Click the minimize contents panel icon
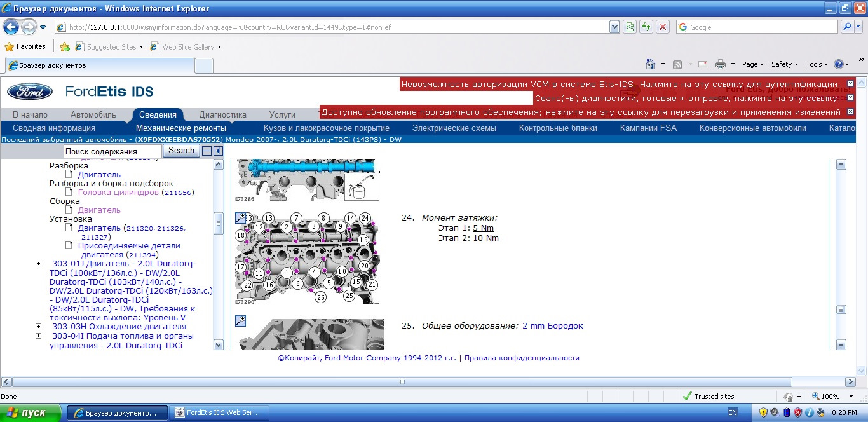 207,151
